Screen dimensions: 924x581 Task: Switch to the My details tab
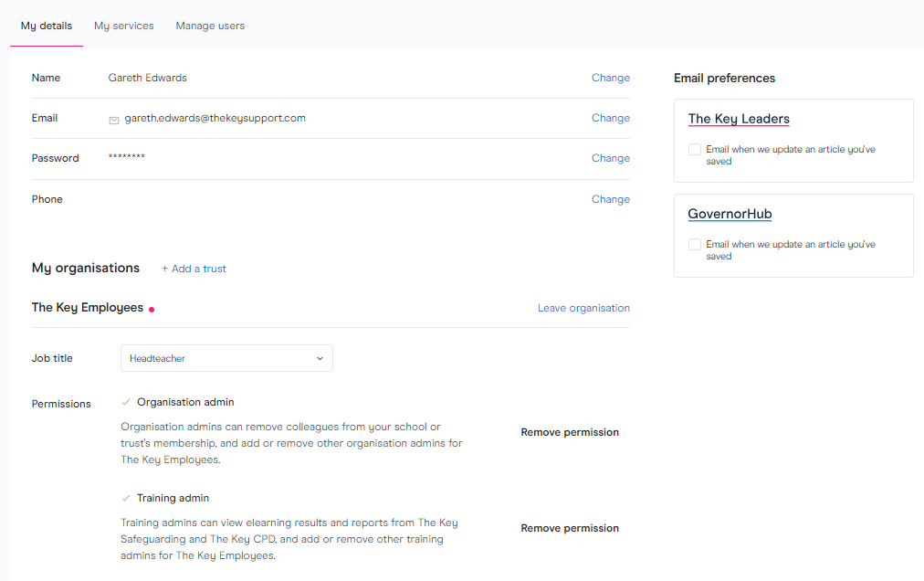click(47, 26)
